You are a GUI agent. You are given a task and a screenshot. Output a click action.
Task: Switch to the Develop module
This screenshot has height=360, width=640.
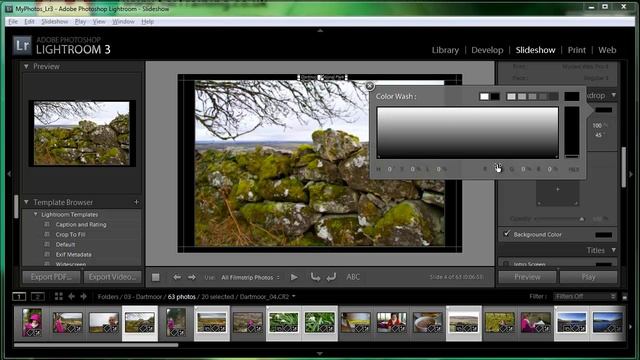point(487,50)
